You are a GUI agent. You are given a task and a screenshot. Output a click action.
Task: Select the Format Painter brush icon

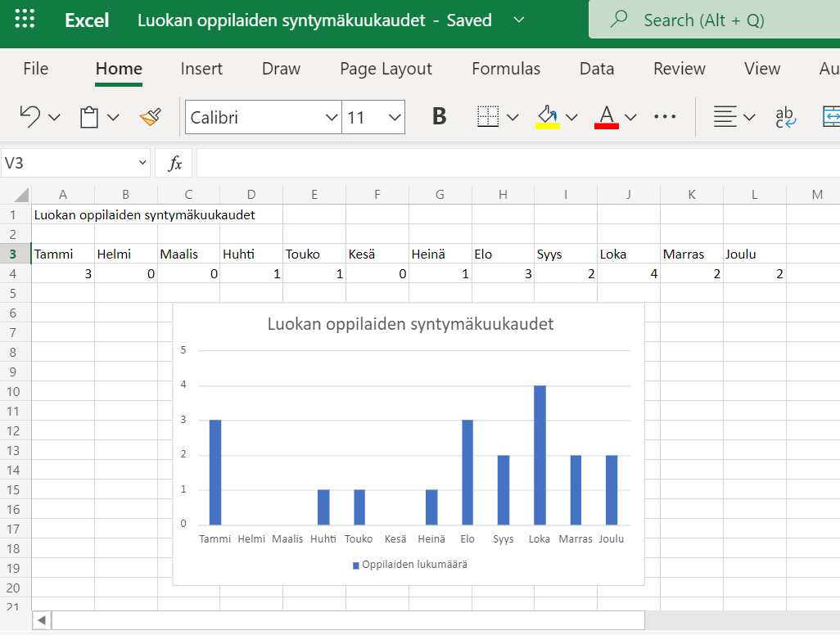(x=151, y=117)
